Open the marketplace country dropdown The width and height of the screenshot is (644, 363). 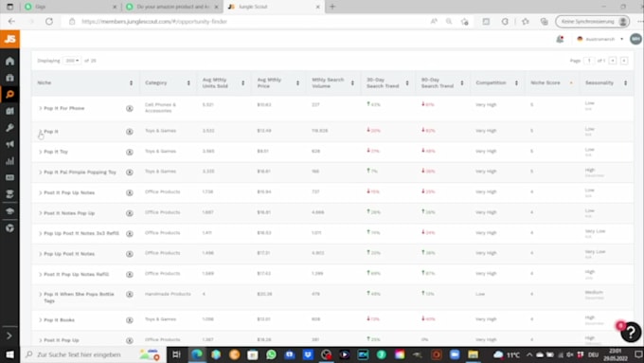600,39
